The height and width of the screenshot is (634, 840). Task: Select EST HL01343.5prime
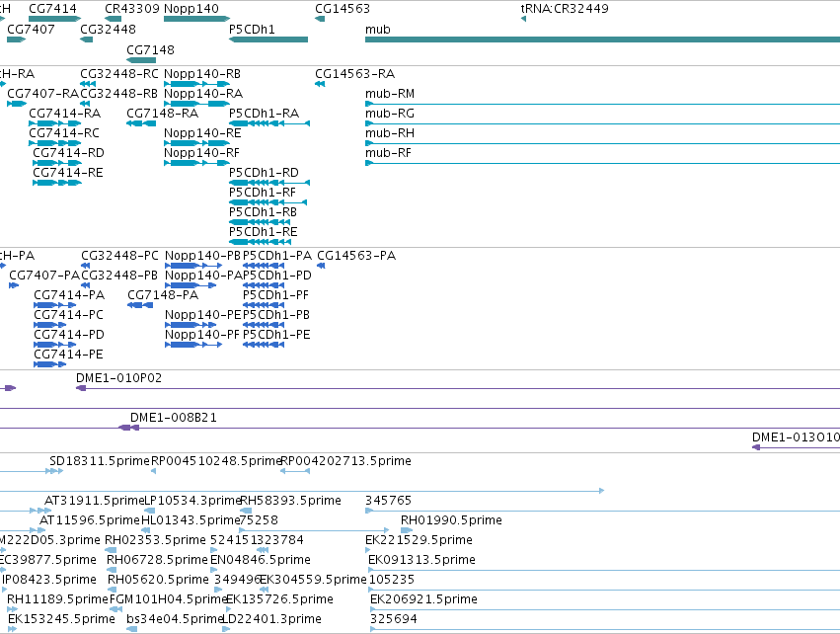point(146,530)
